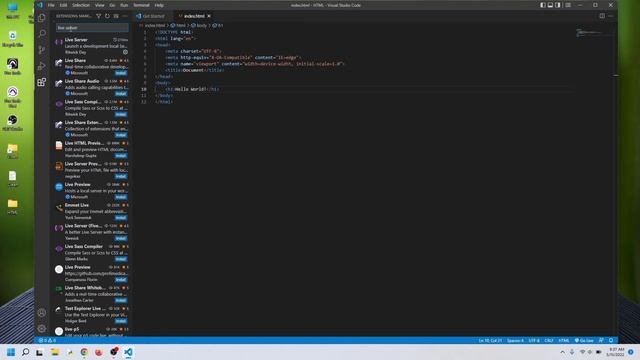This screenshot has height=360, width=640.
Task: Click the manage gear on Live Server extension
Action: click(x=125, y=52)
